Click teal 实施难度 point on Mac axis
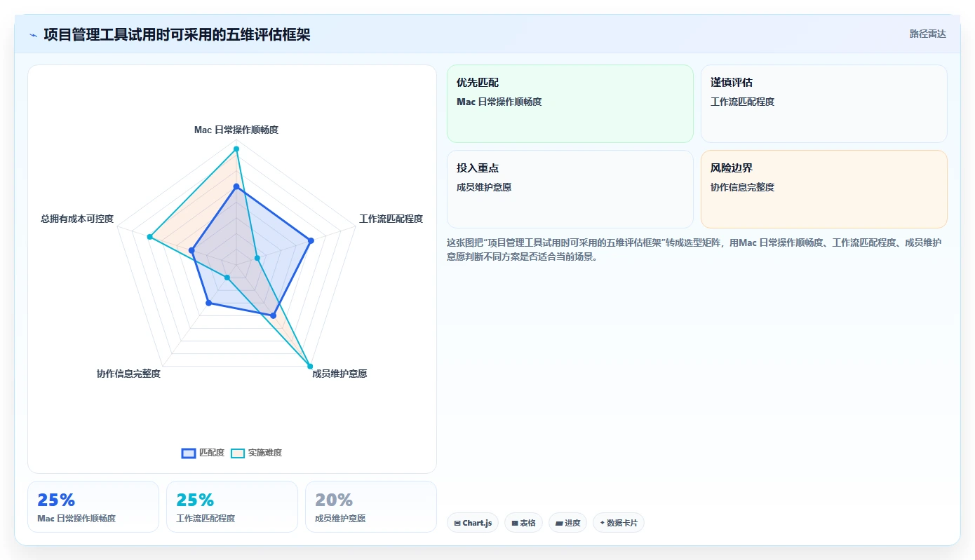 (x=236, y=149)
